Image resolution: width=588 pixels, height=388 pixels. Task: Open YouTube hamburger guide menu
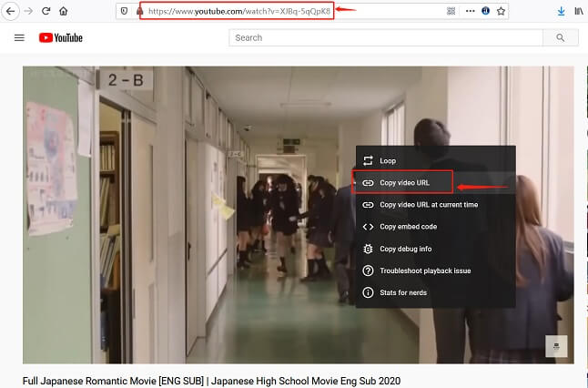19,37
